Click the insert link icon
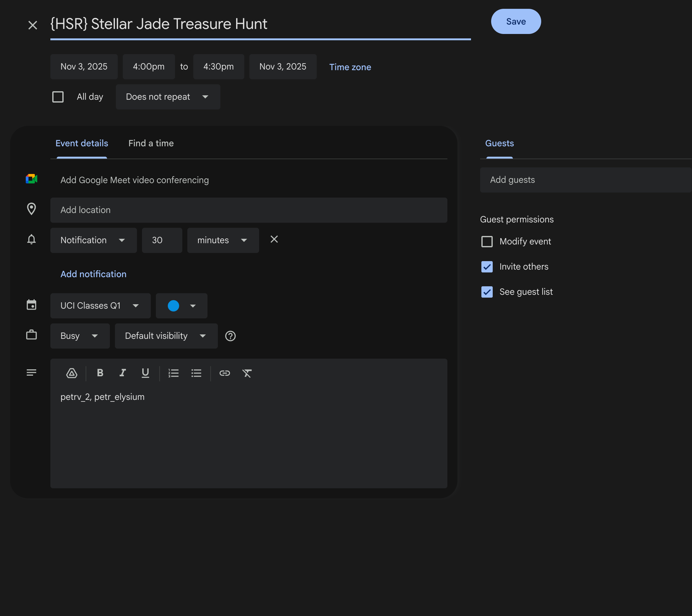Viewport: 692px width, 616px height. (224, 373)
